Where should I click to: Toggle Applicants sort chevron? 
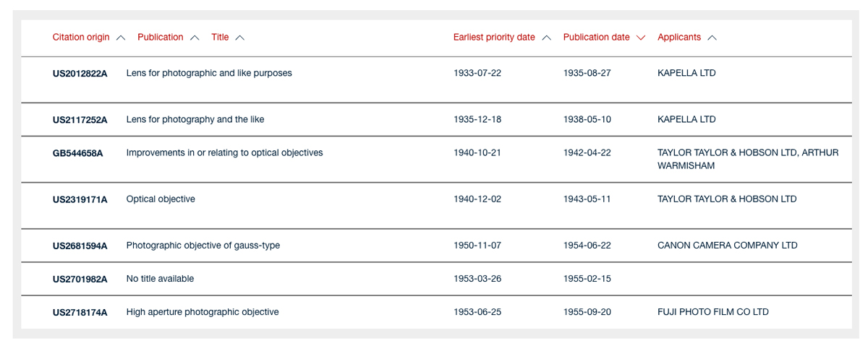[712, 38]
